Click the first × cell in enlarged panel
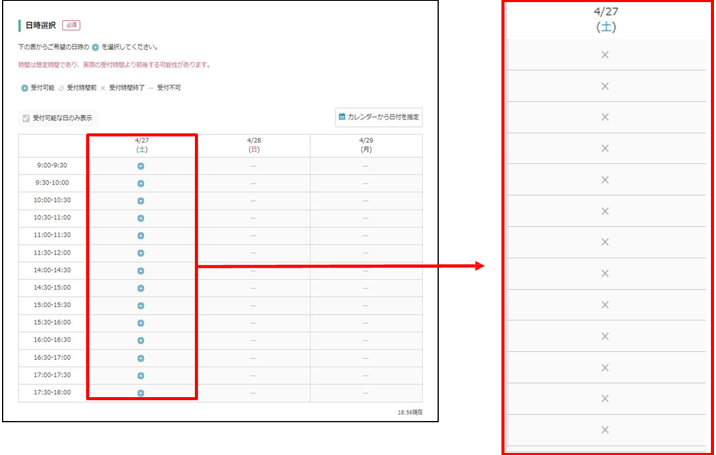The width and height of the screenshot is (716, 455). (604, 55)
